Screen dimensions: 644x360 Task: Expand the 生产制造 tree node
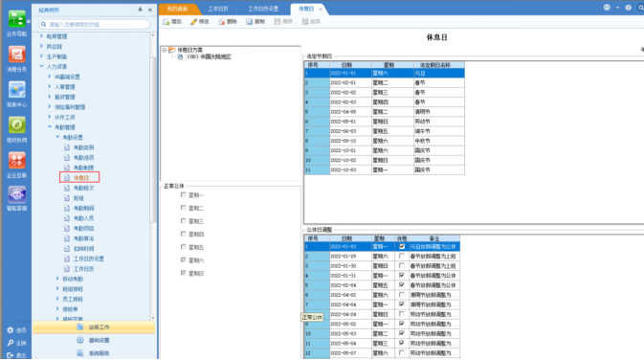point(41,56)
